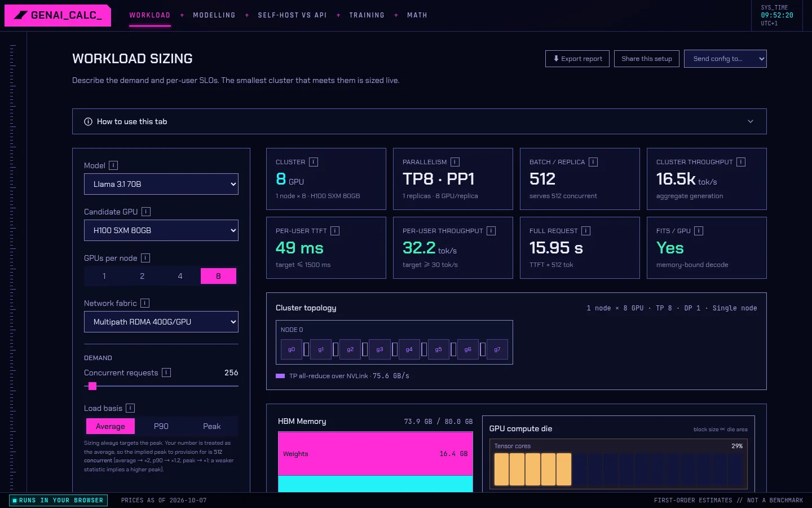This screenshot has height=508, width=812.
Task: Click GPU g3 in Node 0 topology
Action: [379, 349]
